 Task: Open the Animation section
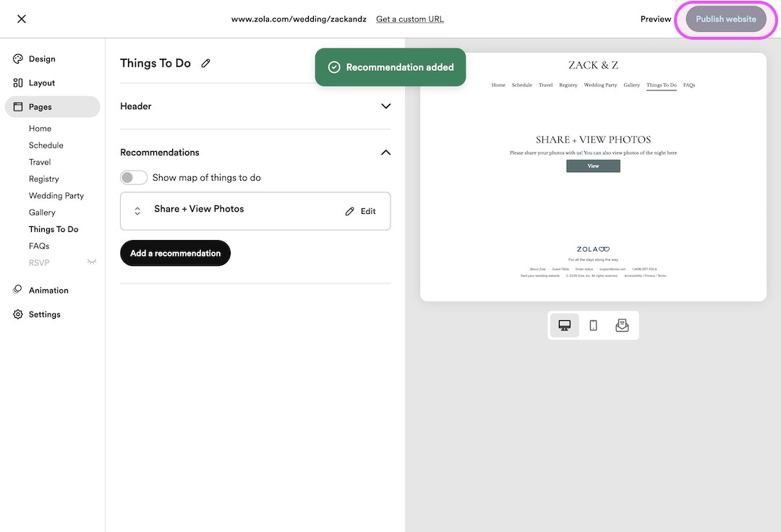pyautogui.click(x=48, y=290)
